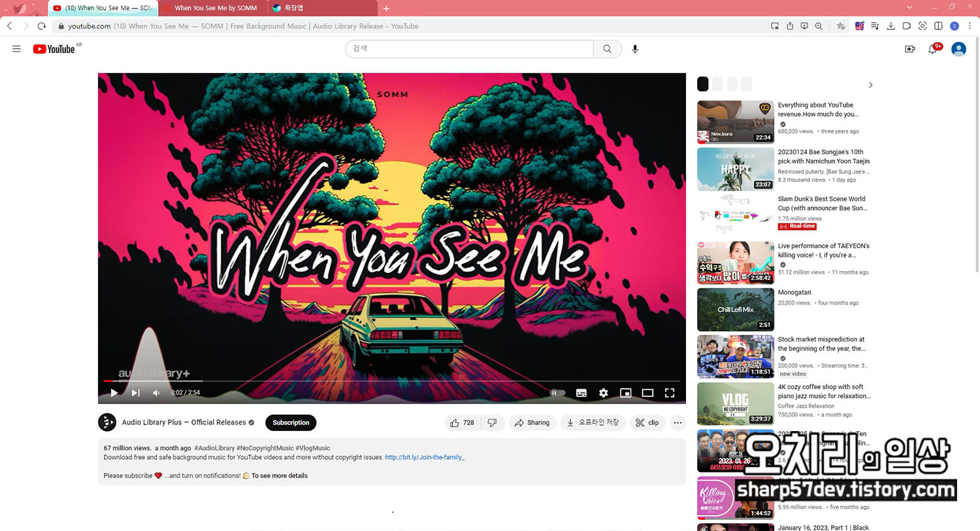The width and height of the screenshot is (980, 531).
Task: Dislike the video
Action: coord(493,423)
